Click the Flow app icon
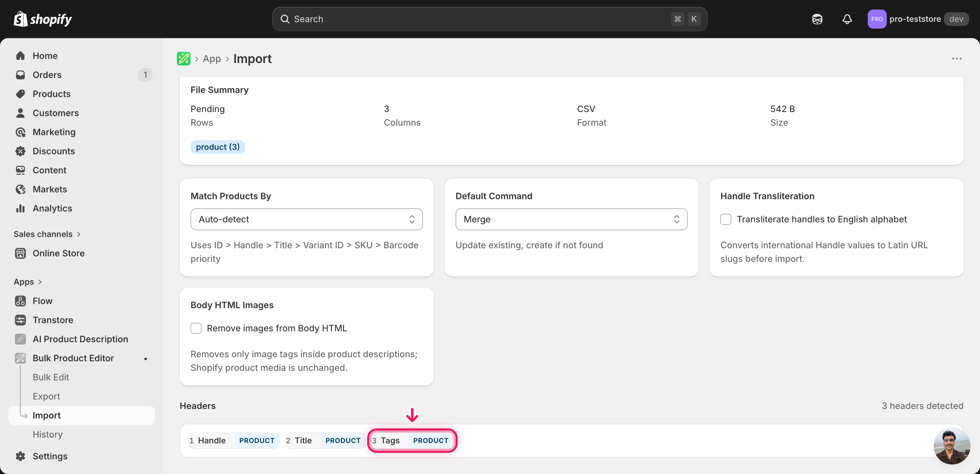This screenshot has width=980, height=474. click(20, 300)
